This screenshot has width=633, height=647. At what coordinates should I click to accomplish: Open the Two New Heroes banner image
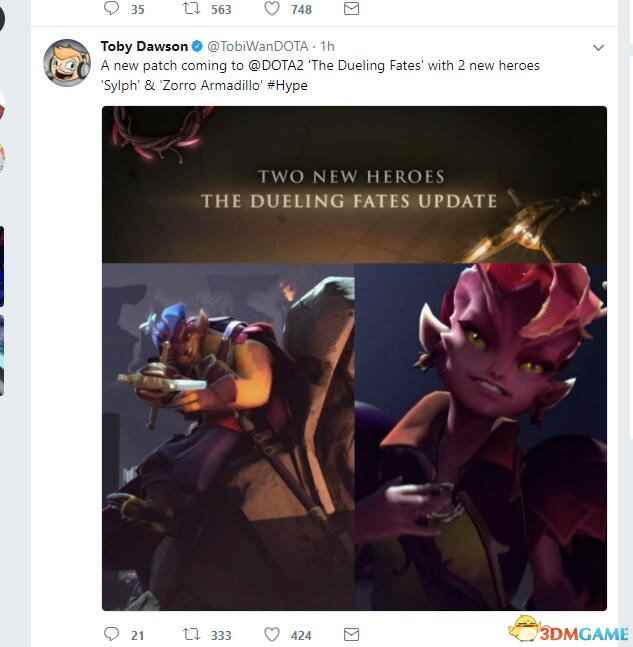point(354,185)
